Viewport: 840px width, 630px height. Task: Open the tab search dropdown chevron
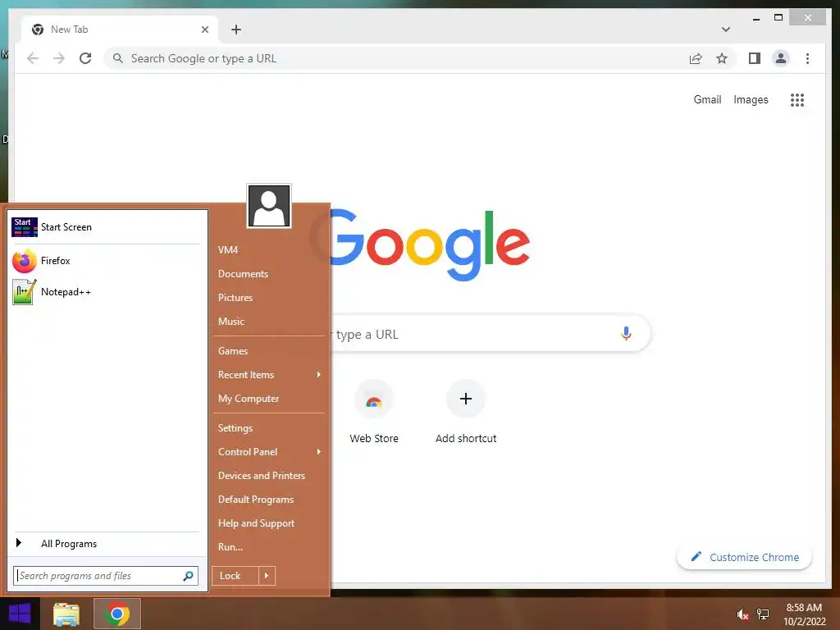coord(725,30)
